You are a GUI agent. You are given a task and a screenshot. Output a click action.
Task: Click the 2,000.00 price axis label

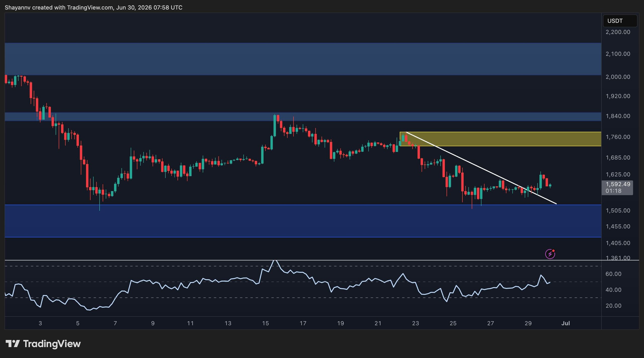[x=618, y=77]
